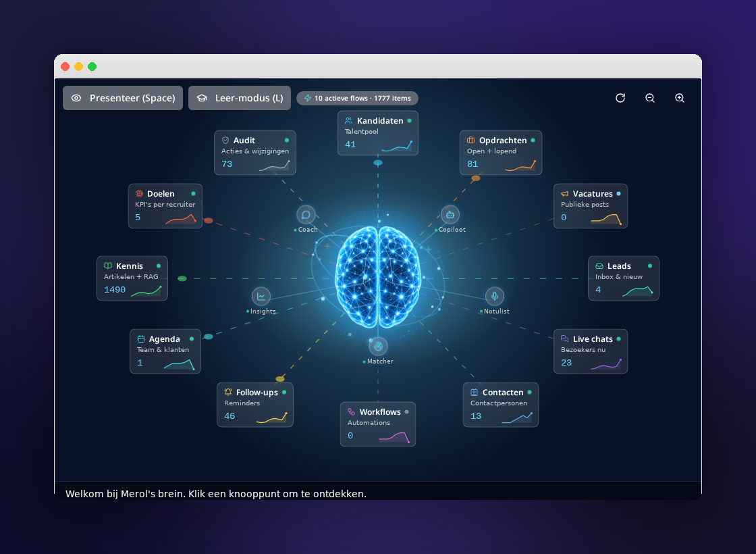Click the inbox icon on Leads card
Viewport: 756px width, 554px height.
[599, 266]
